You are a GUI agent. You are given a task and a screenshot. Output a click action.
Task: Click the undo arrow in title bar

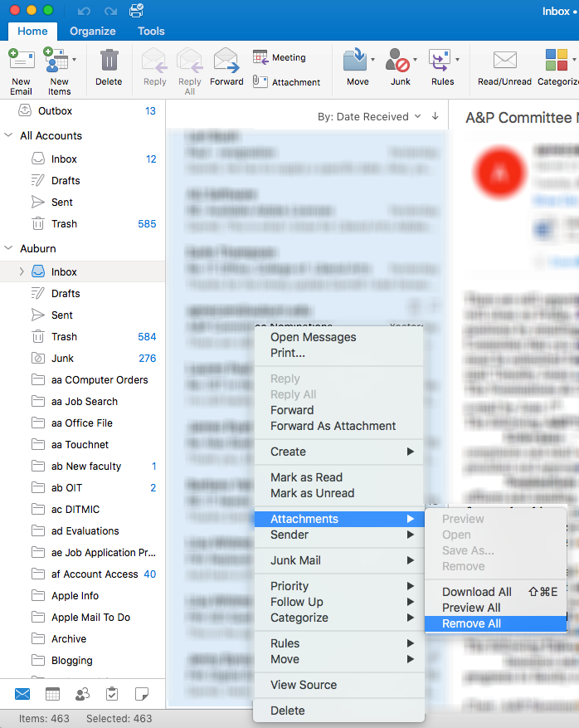tap(84, 11)
